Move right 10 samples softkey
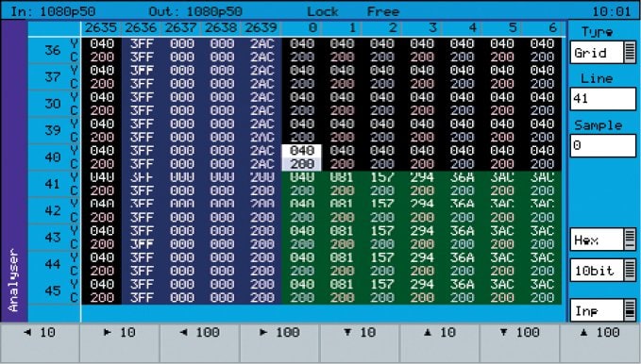641x364 pixels. click(x=120, y=342)
